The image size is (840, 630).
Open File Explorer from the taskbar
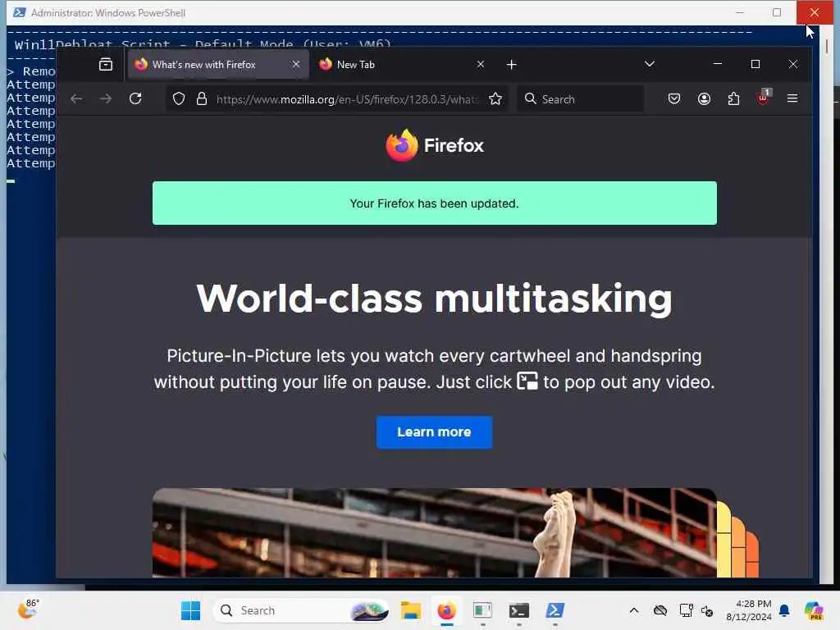point(411,610)
